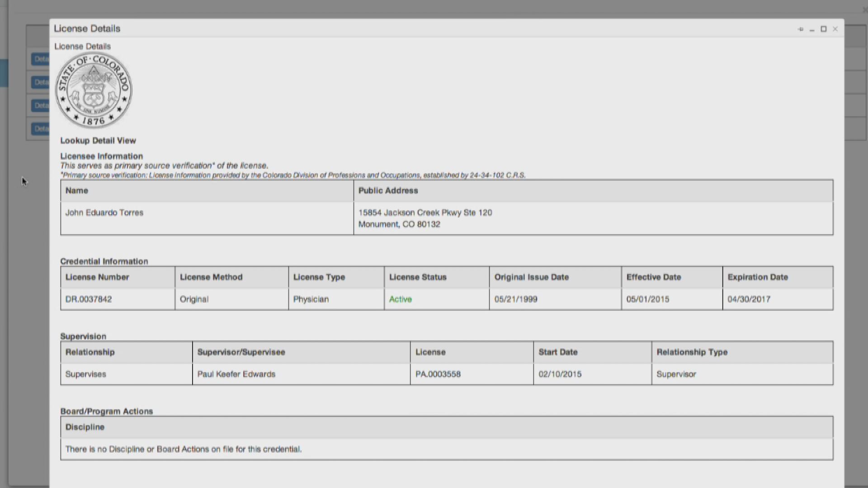Image resolution: width=868 pixels, height=488 pixels.
Task: Pin the License Details dialog
Action: [x=801, y=29]
